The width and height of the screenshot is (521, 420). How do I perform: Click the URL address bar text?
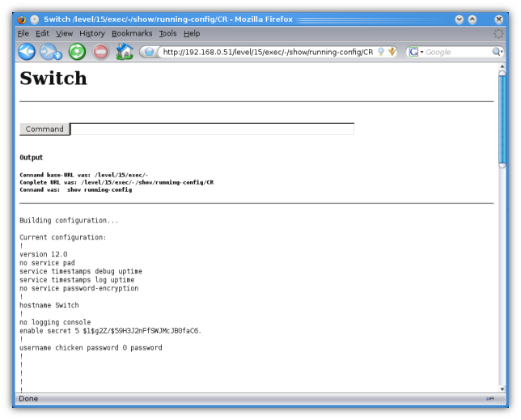[x=267, y=52]
